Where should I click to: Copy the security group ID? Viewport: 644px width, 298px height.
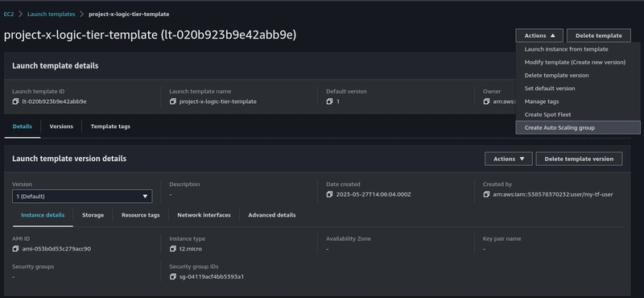173,276
